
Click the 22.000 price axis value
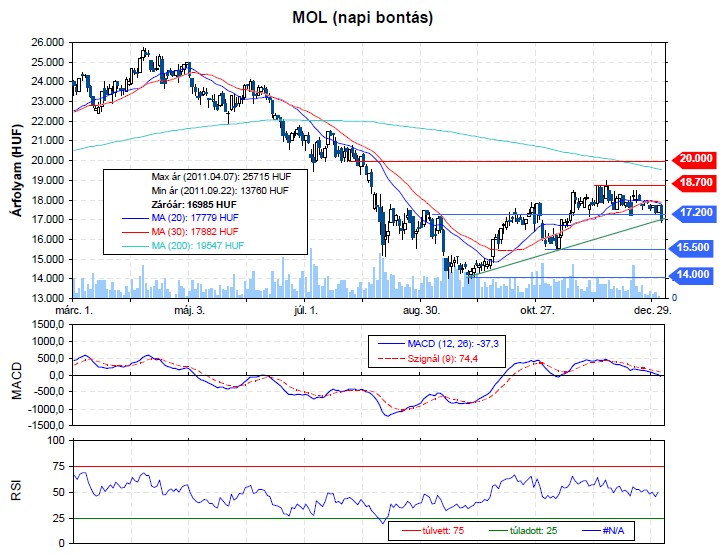(48, 121)
